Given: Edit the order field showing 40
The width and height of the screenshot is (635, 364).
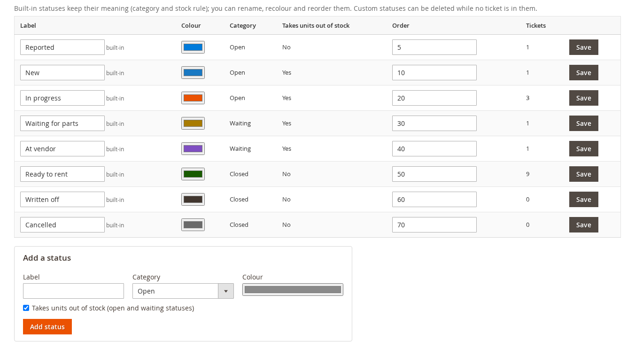Looking at the screenshot, I should (x=434, y=149).
